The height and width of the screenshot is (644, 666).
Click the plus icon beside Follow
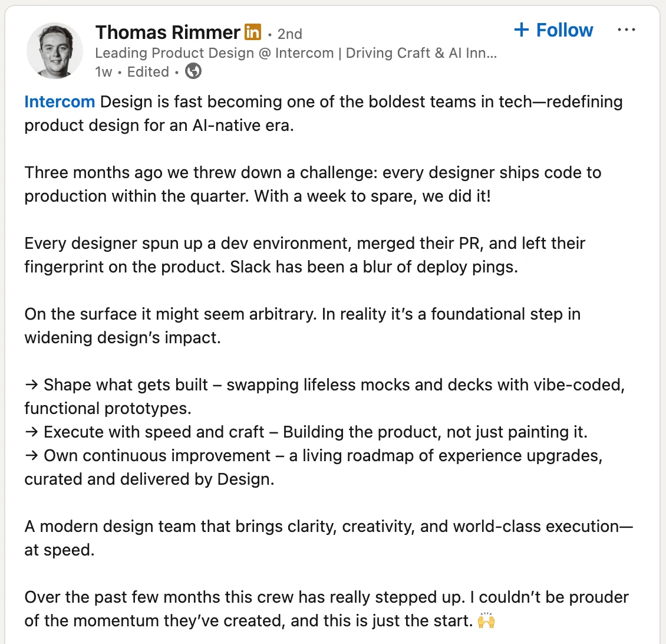(x=521, y=29)
